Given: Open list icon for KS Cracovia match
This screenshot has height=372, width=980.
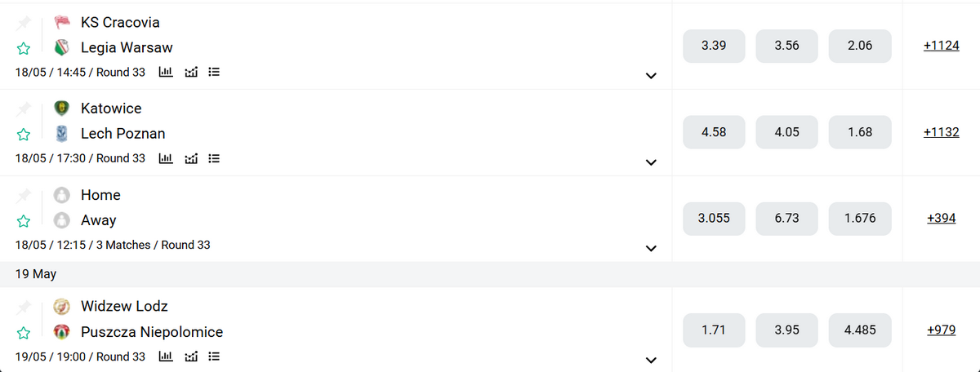Looking at the screenshot, I should tap(215, 72).
